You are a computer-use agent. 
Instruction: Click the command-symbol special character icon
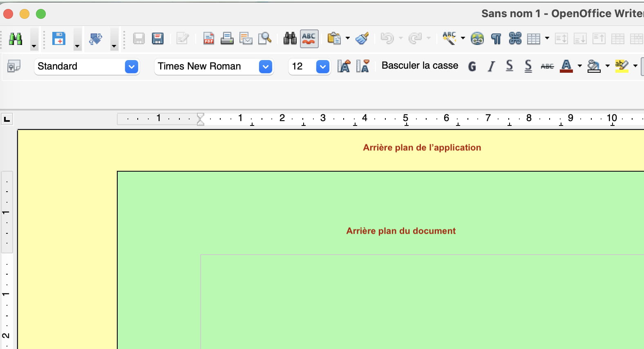point(515,38)
